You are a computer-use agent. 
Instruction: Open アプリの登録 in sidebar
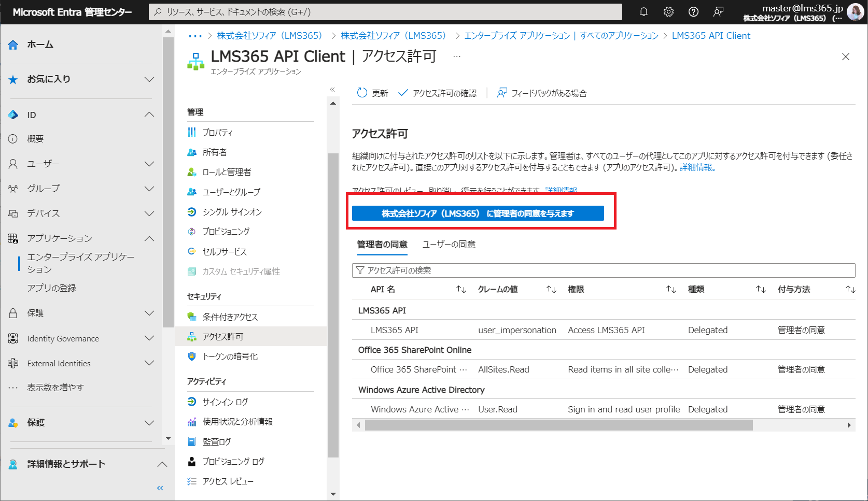click(51, 288)
